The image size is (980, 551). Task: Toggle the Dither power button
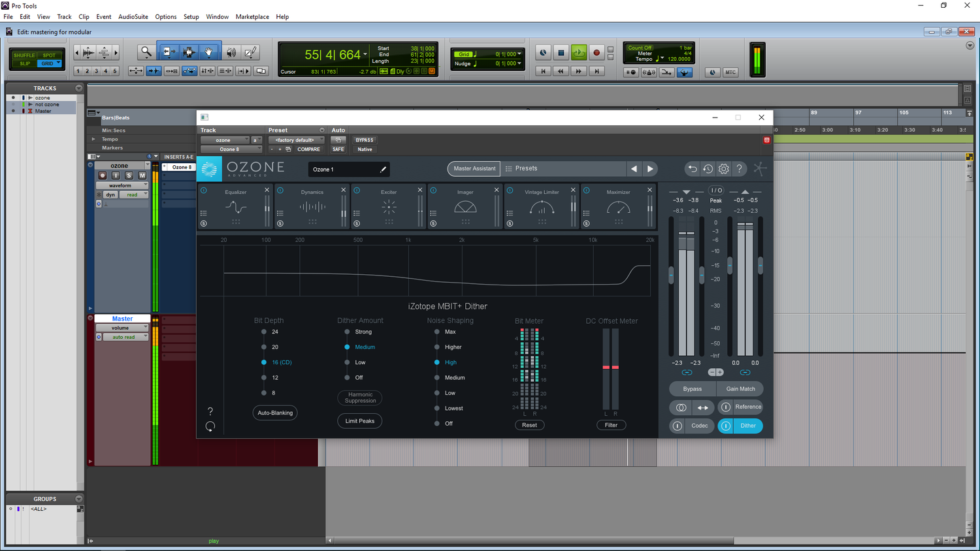click(726, 426)
